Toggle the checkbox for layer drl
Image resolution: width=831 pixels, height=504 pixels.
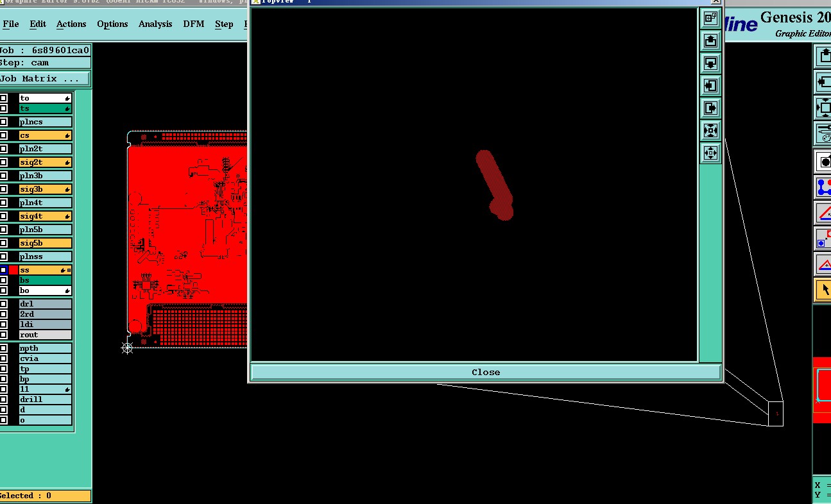click(x=3, y=304)
